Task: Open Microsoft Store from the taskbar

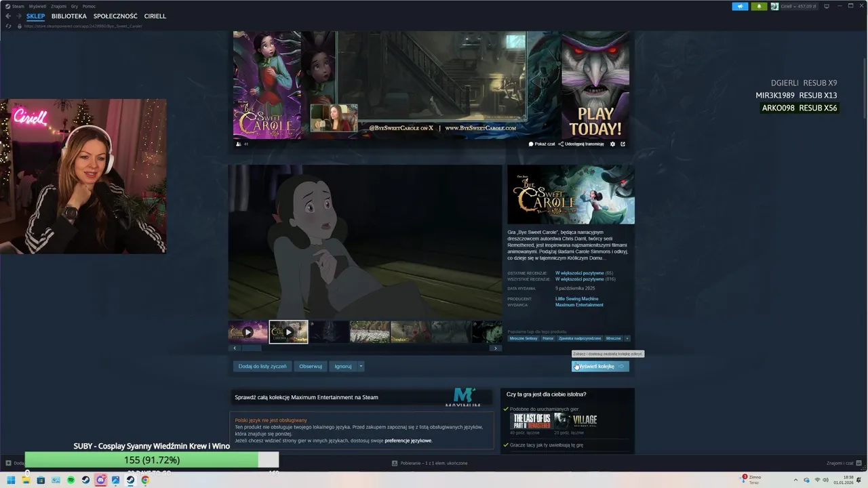Action: click(41, 480)
